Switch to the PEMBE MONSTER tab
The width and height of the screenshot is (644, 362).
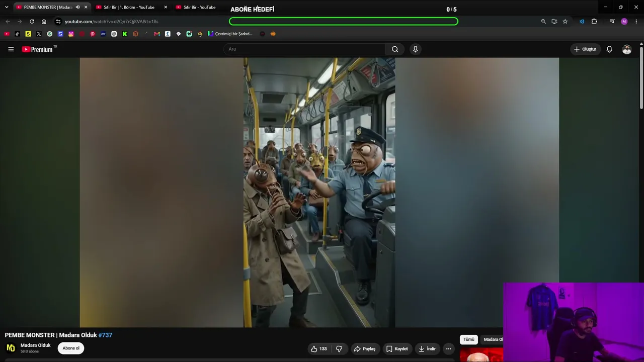pos(48,8)
